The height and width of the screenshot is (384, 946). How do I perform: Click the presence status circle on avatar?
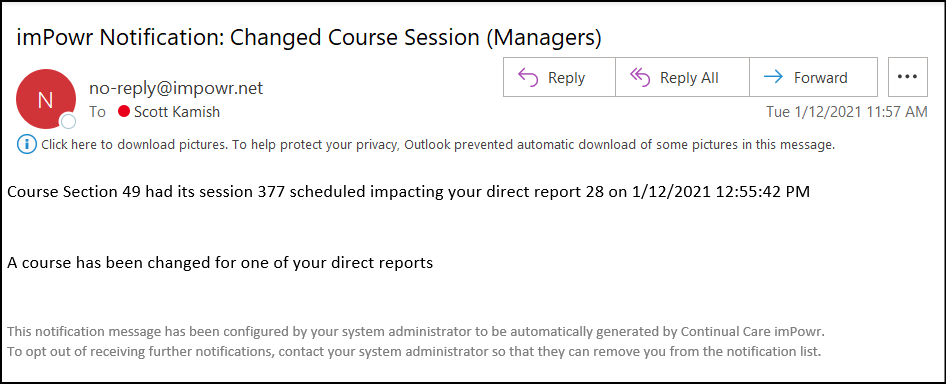tap(68, 122)
